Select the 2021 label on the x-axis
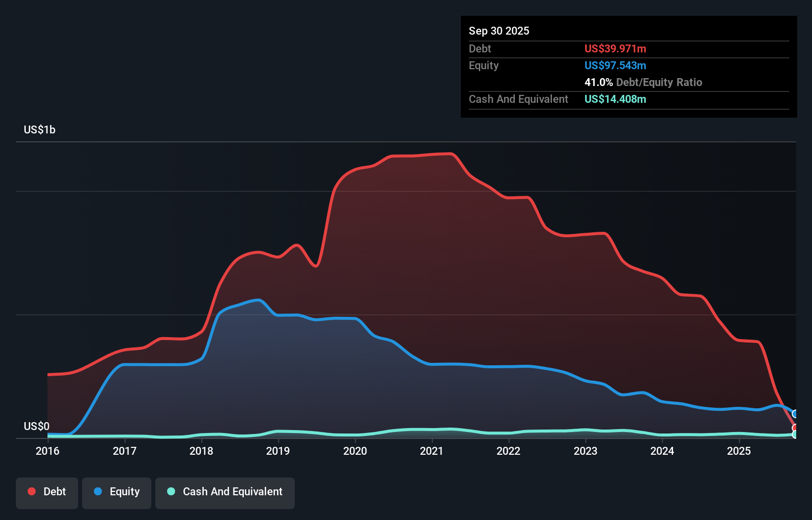Screen dimensions: 812x520 [432, 451]
